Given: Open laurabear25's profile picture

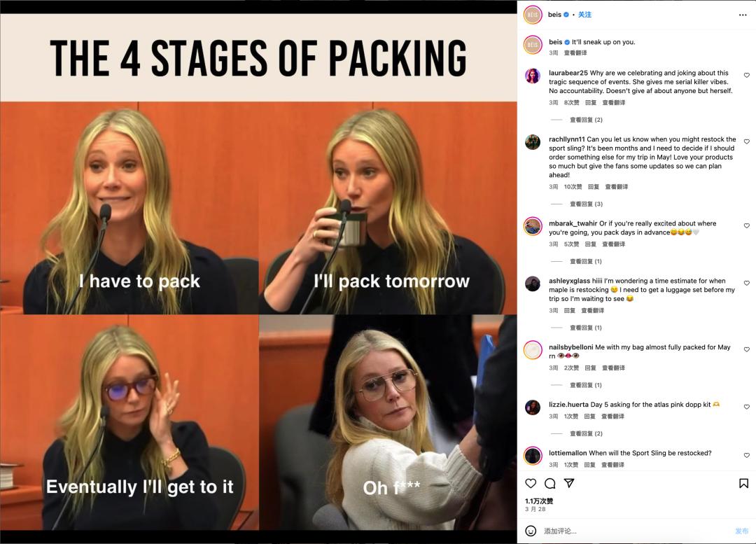Looking at the screenshot, I should click(533, 76).
